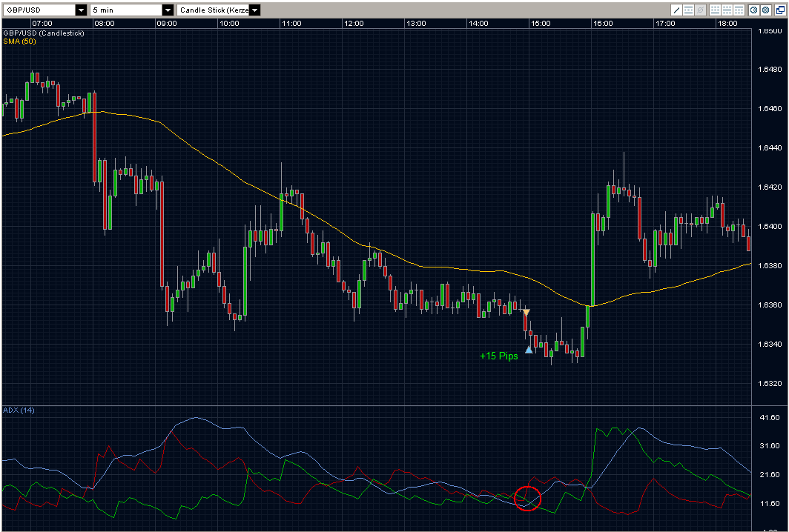Open the 5 min timeframe dropdown

pyautogui.click(x=168, y=10)
